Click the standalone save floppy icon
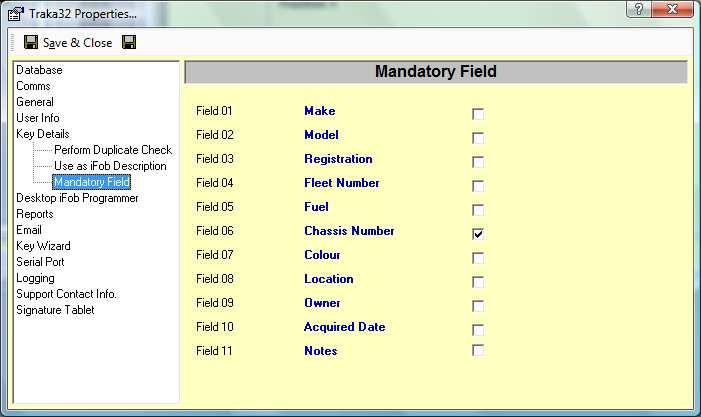Image resolution: width=701 pixels, height=417 pixels. coord(129,42)
